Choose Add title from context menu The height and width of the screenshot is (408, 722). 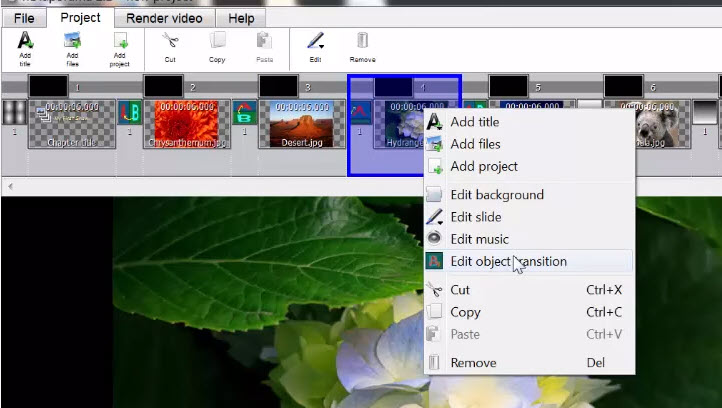coord(529,122)
